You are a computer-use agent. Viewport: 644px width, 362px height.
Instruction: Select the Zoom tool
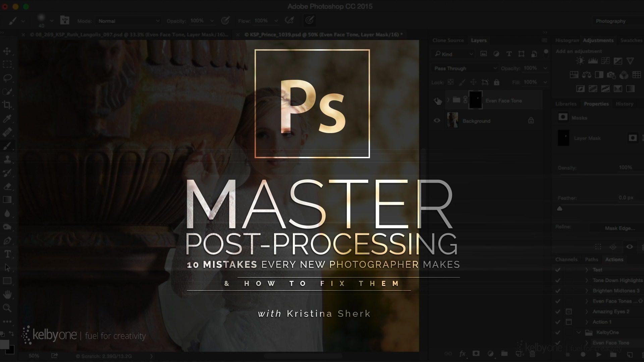(7, 308)
